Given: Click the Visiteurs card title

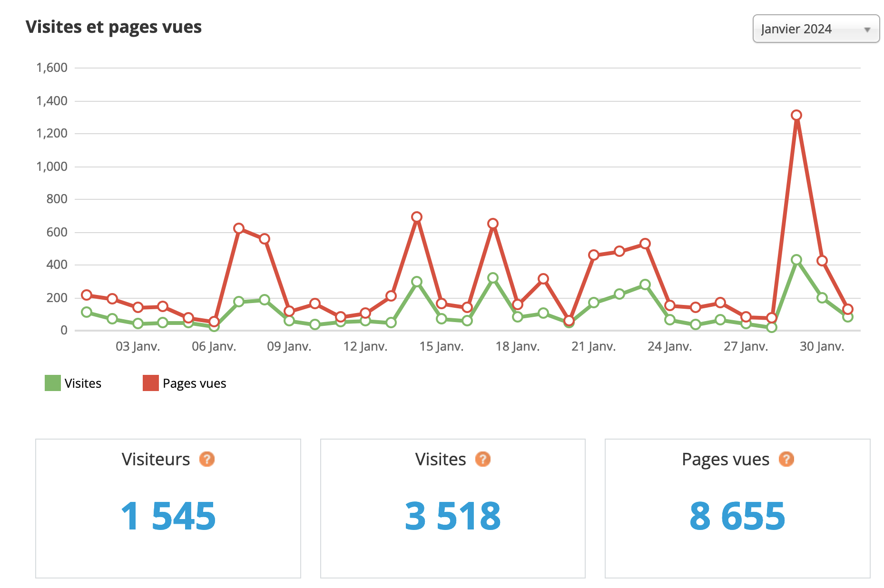Looking at the screenshot, I should 156,459.
